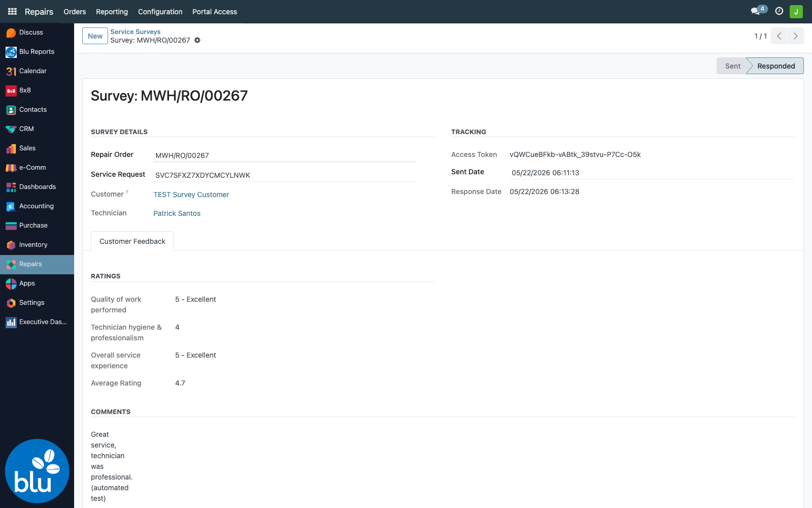Screen dimensions: 812x508
Task: Open the conversations chat icon with badge
Action: tap(759, 11)
